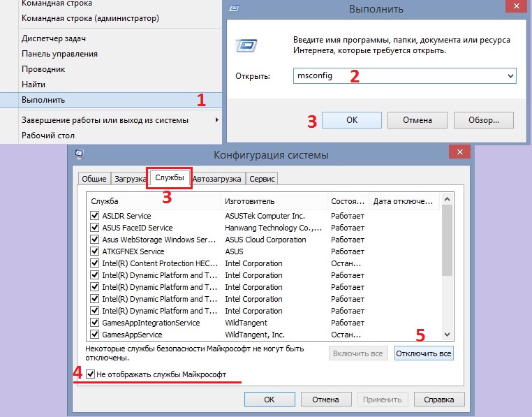532x417 pixels.
Task: Toggle Asus WebStorage Windows Service checkbox
Action: pos(95,240)
